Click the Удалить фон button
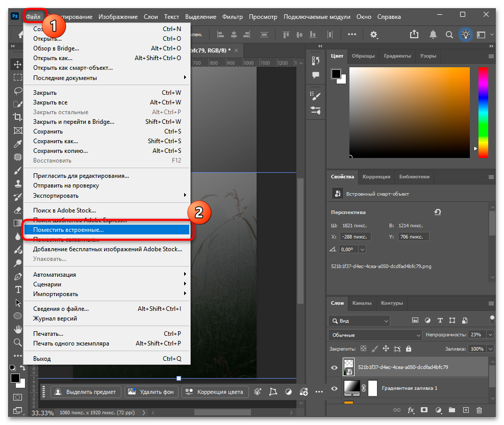 tap(151, 392)
